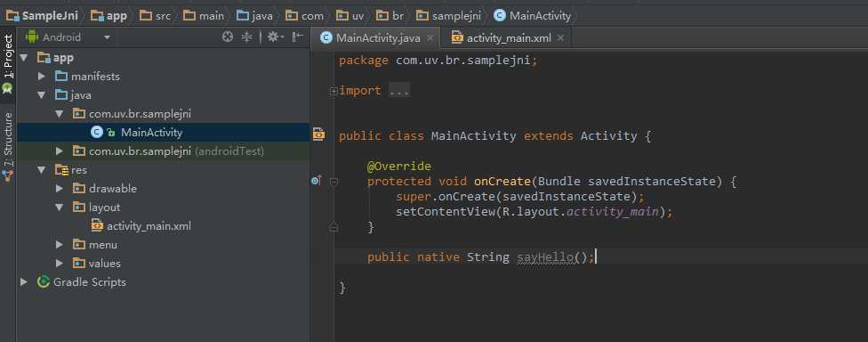Expand the androidTest package
Image resolution: width=868 pixels, height=342 pixels.
(x=60, y=151)
